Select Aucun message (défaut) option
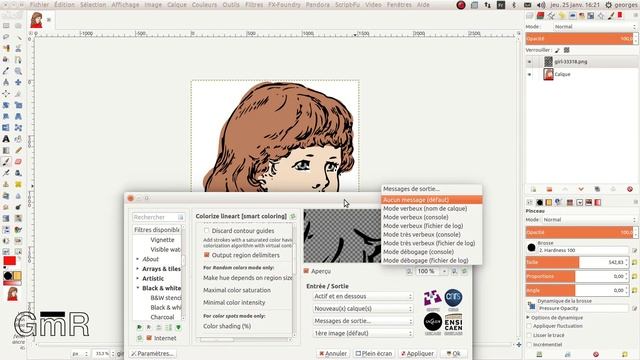 [431, 200]
